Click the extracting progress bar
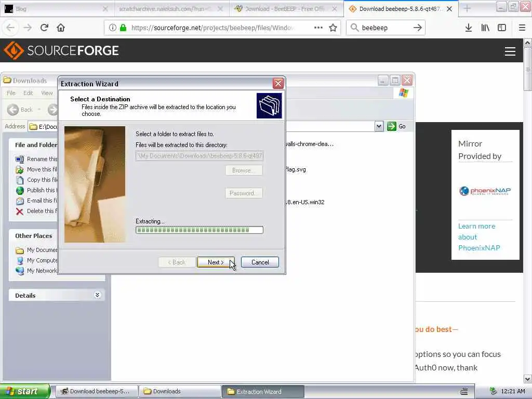Screen dimensions: 532x399 click(x=199, y=230)
